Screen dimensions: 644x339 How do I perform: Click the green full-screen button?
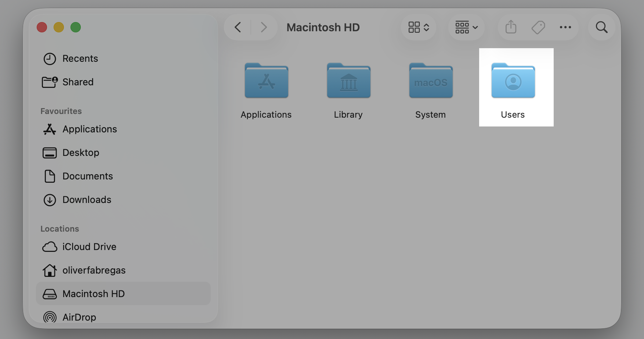point(76,27)
